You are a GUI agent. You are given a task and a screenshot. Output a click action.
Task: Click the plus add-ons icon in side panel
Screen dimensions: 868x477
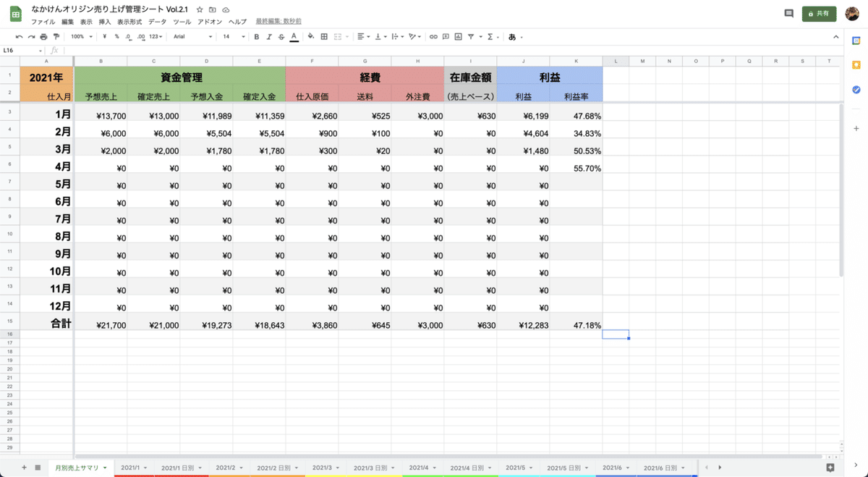click(x=856, y=127)
